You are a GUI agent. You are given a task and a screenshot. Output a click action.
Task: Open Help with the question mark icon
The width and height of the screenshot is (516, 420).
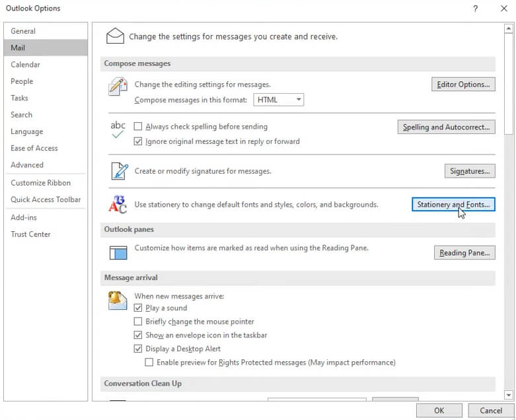tap(475, 9)
